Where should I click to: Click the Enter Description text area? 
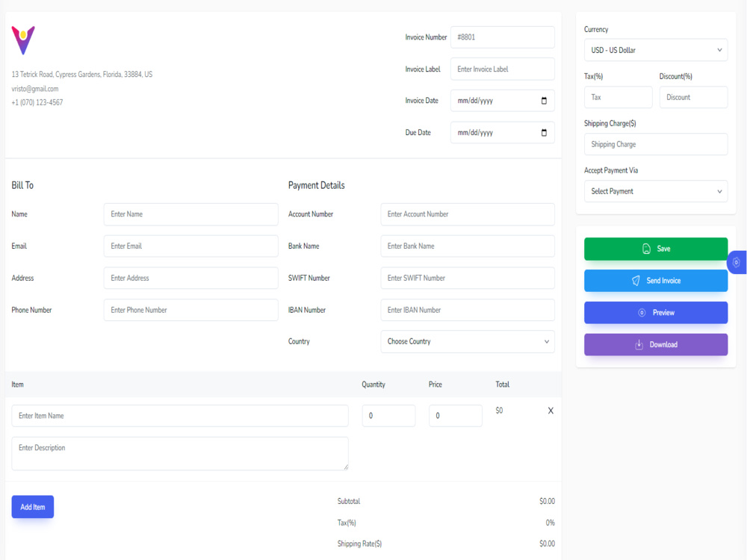pyautogui.click(x=179, y=453)
